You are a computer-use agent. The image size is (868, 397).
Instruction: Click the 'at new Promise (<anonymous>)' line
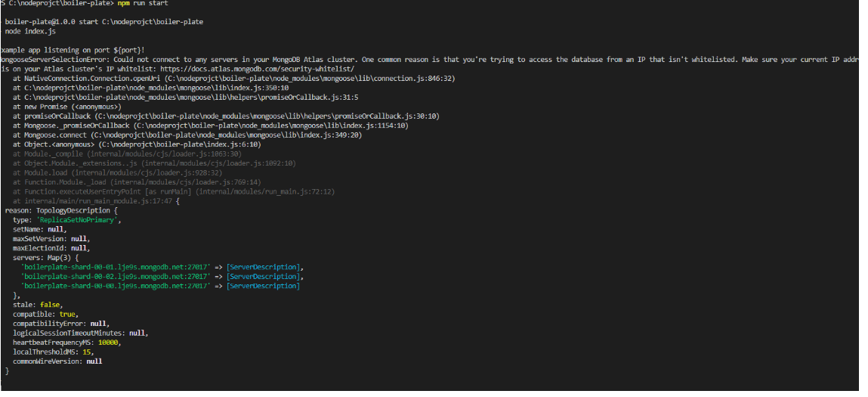coord(67,107)
